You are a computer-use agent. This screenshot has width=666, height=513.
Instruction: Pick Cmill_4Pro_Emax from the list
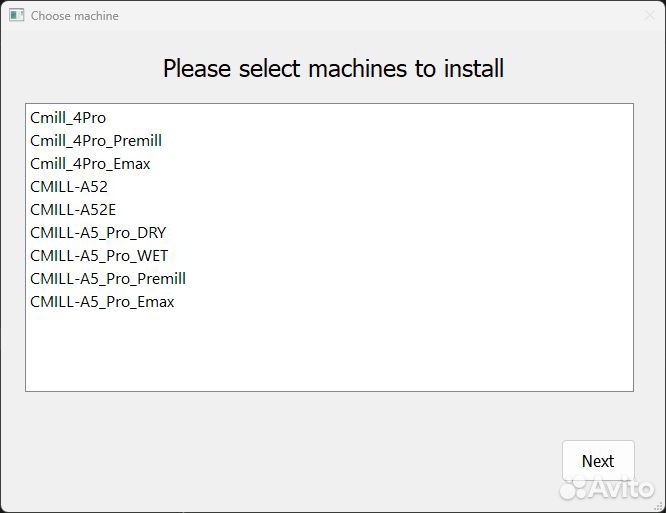click(90, 164)
